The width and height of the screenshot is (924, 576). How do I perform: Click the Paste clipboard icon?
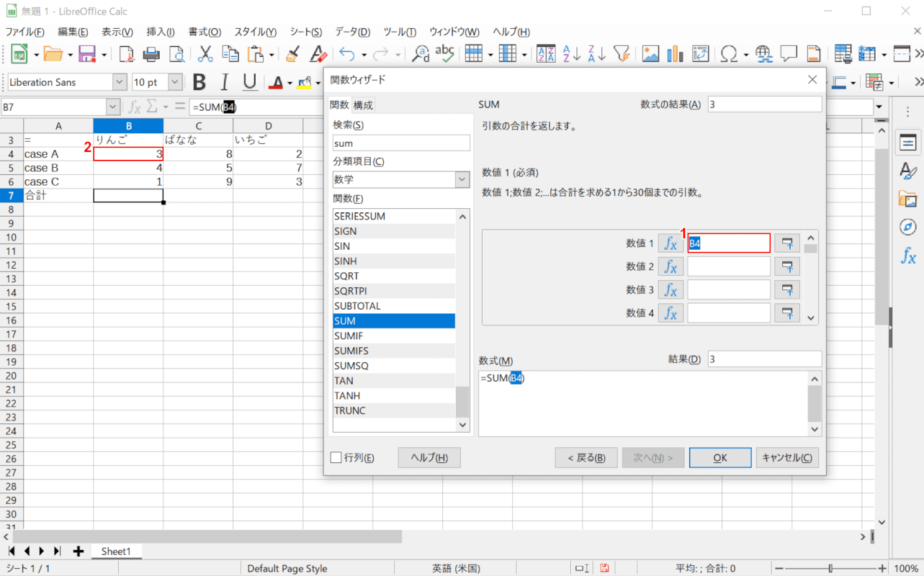click(256, 53)
